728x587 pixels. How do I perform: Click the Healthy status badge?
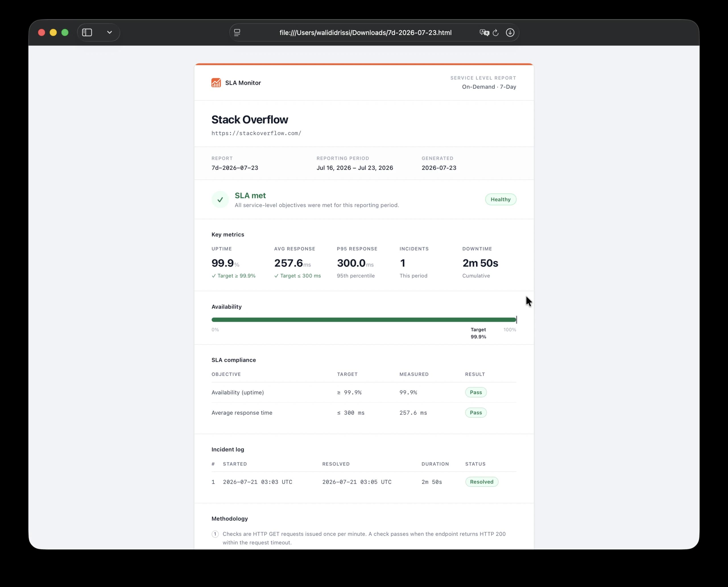pos(500,199)
